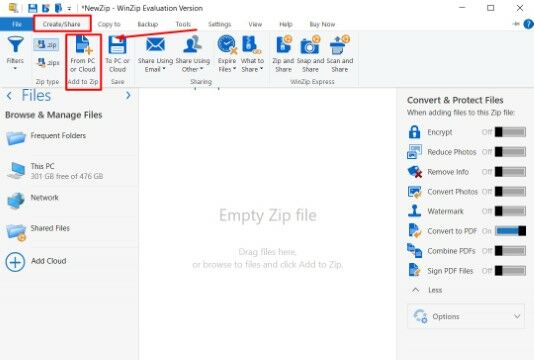Save zip To PC or Cloud
This screenshot has width=534, height=360.
pos(117,54)
